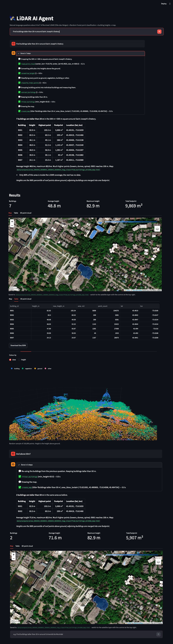
Task: Open the layers control on the first map
Action: (x=157, y=229)
